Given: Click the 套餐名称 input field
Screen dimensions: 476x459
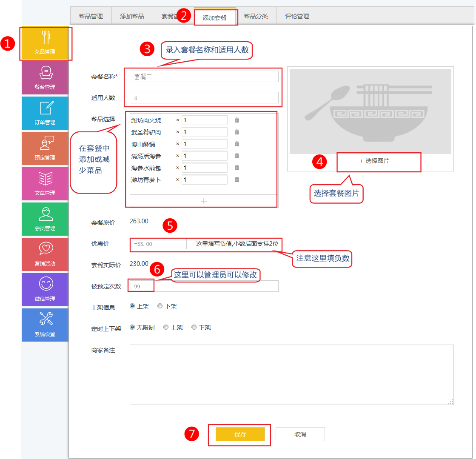Looking at the screenshot, I should (x=204, y=77).
